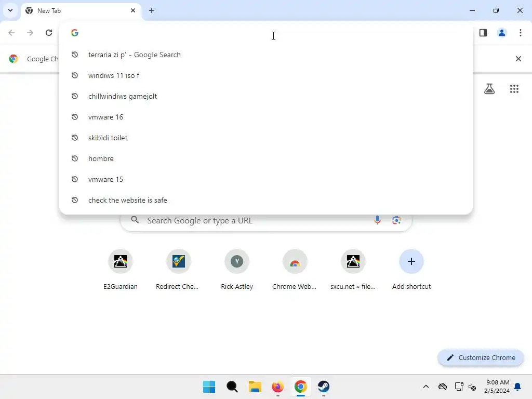Open the network tray icon
Screen dimensions: 532x399
[x=459, y=387]
